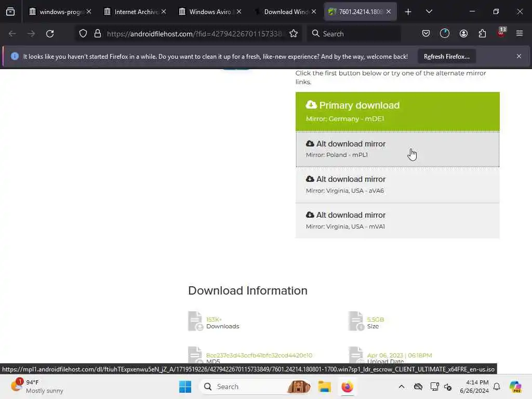The image size is (532, 399).
Task: Open File Explorer from the taskbar
Action: point(324,387)
